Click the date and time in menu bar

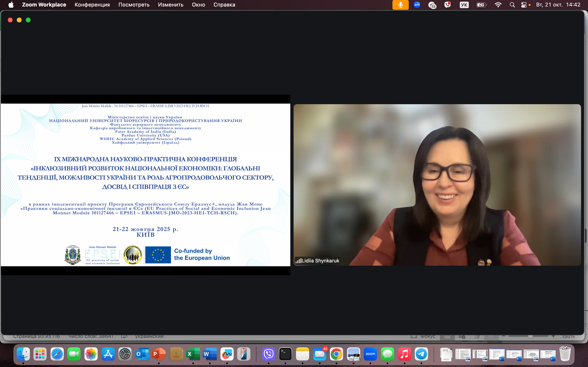558,5
